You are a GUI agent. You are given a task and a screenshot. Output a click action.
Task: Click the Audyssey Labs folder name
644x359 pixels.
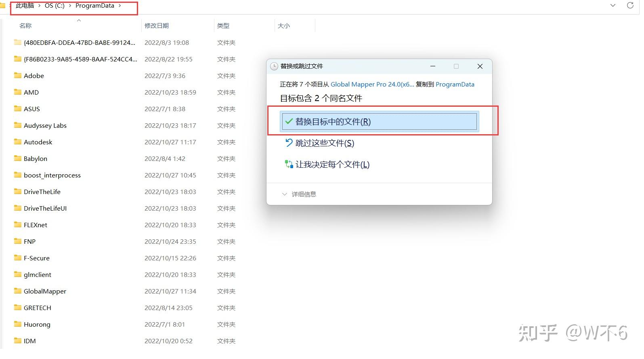[x=45, y=125]
